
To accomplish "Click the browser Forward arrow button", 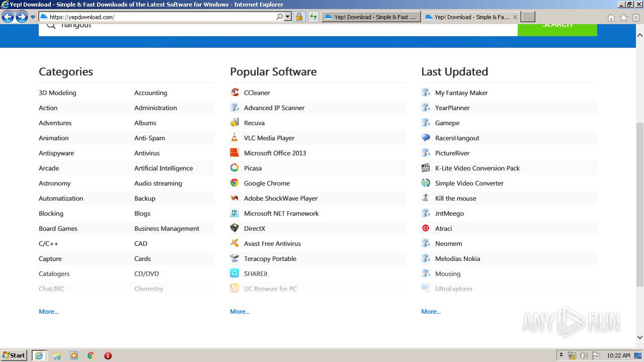I will pyautogui.click(x=22, y=17).
